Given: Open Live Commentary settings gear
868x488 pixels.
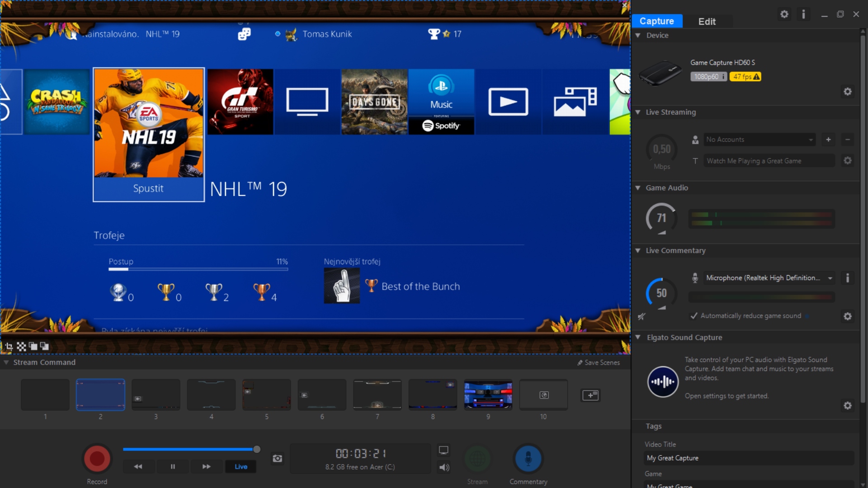Looking at the screenshot, I should (x=848, y=316).
